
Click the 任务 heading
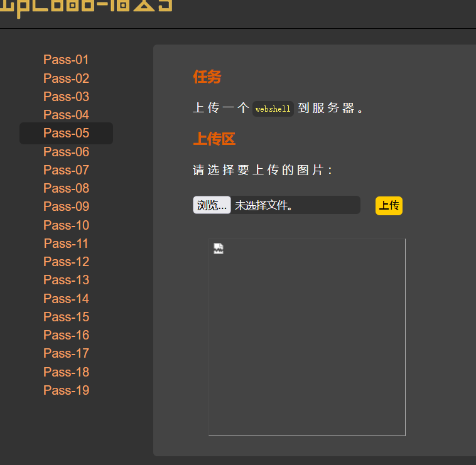click(x=207, y=77)
